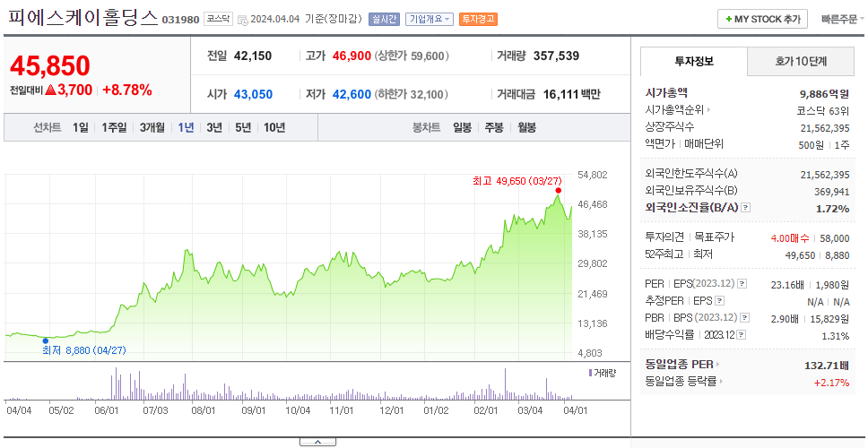Viewport: 868px width, 448px height.
Task: Select the 10년 line chart period
Action: [274, 128]
